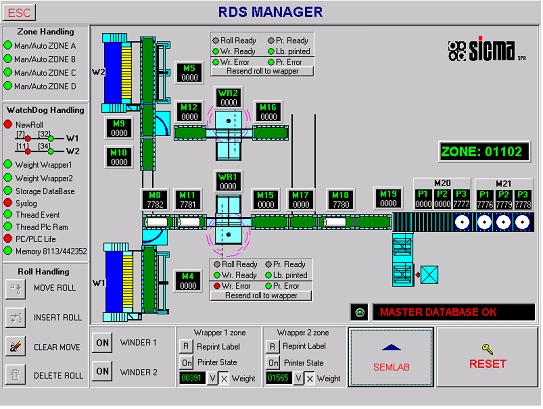
Task: Click the V weight button in Wrapper 1 zone
Action: [213, 379]
